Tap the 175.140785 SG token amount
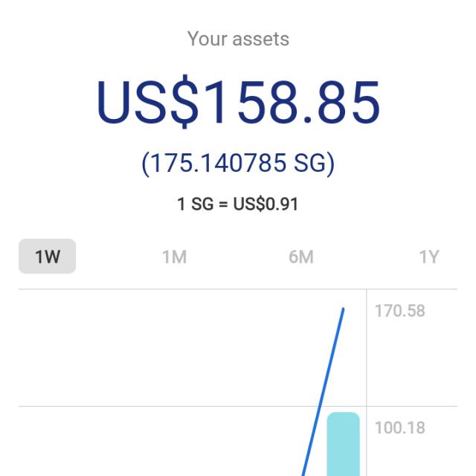Screen dimensions: 476x476 click(x=238, y=163)
